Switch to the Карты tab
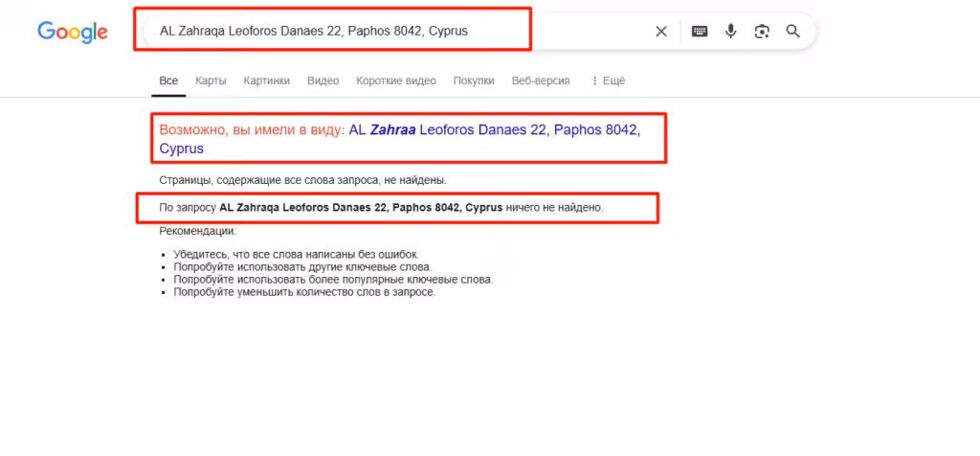The height and width of the screenshot is (456, 980). 211,80
